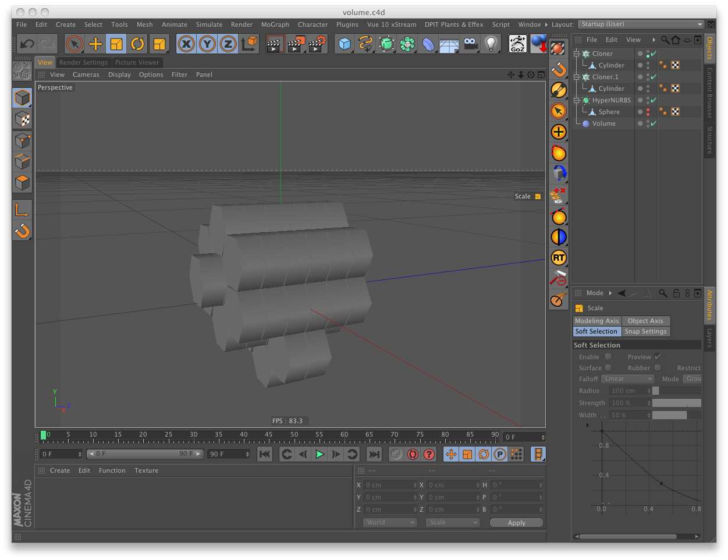The height and width of the screenshot is (560, 728).
Task: Switch to Render Settings tab
Action: coord(83,62)
